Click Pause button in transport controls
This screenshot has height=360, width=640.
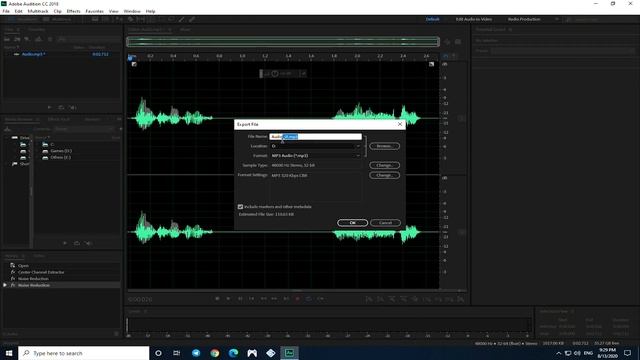click(240, 299)
